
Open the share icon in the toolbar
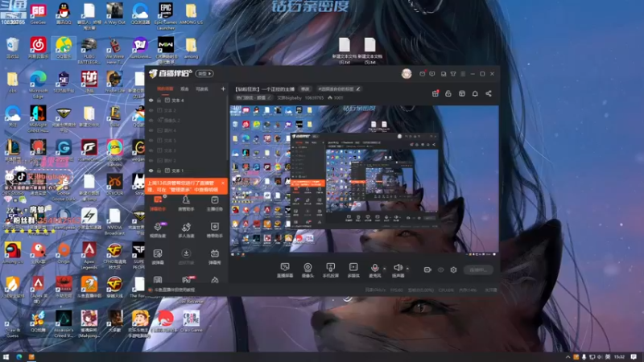(489, 93)
